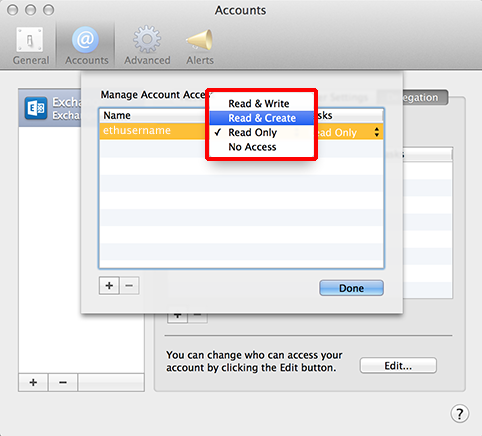Image resolution: width=482 pixels, height=436 pixels.
Task: Select the Exchange account in the sidebar
Action: tap(50, 108)
